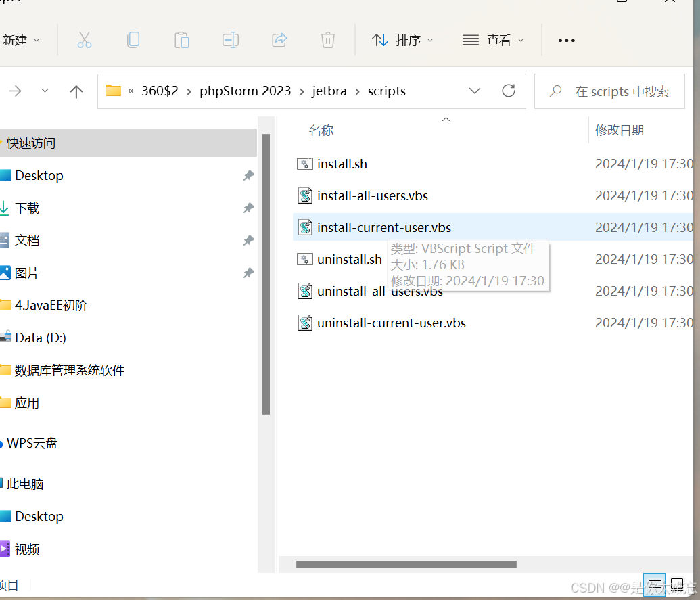Go up one folder level arrow
The width and height of the screenshot is (700, 600).
click(x=76, y=91)
